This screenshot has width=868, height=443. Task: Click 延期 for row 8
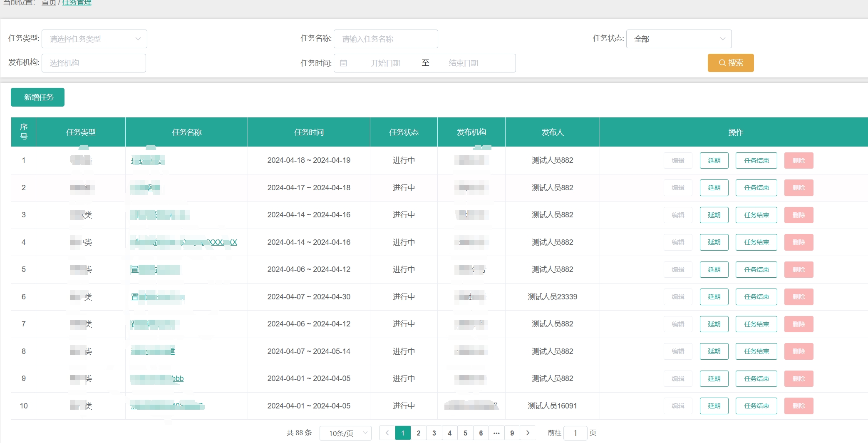coord(714,351)
